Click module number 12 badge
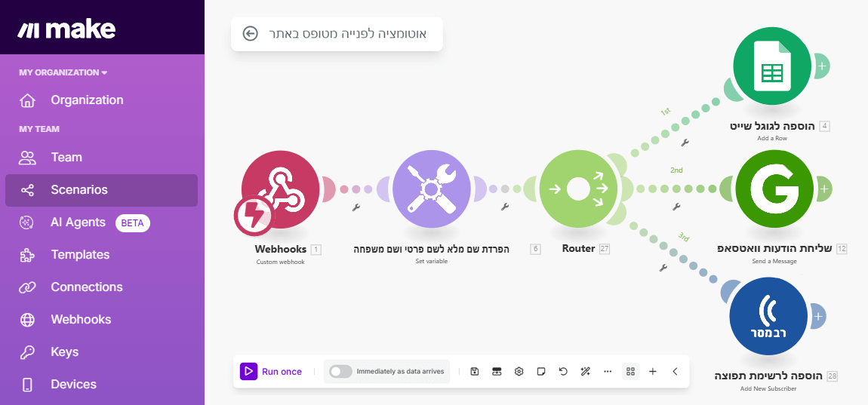Image resolution: width=868 pixels, height=405 pixels. tap(842, 249)
